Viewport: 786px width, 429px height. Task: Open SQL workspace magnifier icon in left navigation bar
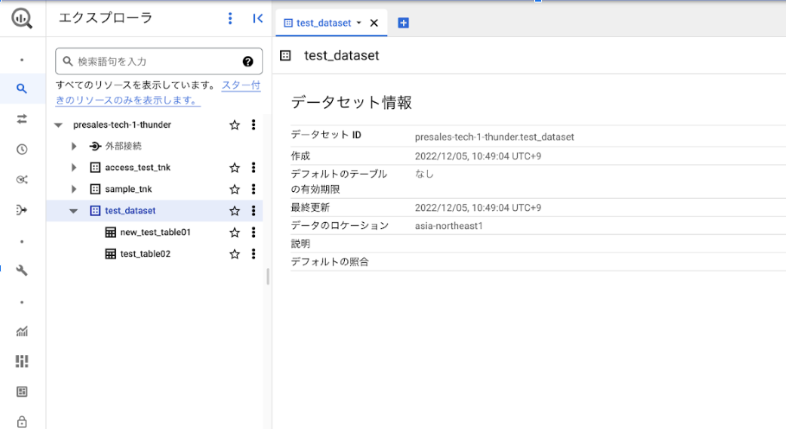pyautogui.click(x=21, y=89)
